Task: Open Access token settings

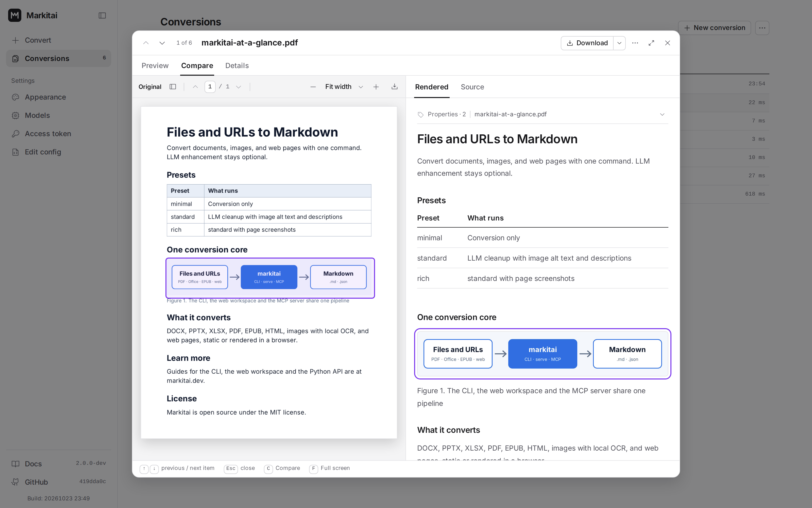Action: (x=59, y=134)
